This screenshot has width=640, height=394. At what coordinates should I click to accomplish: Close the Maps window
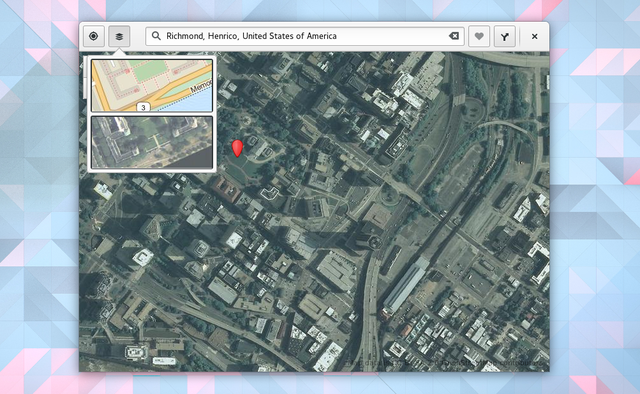[534, 36]
